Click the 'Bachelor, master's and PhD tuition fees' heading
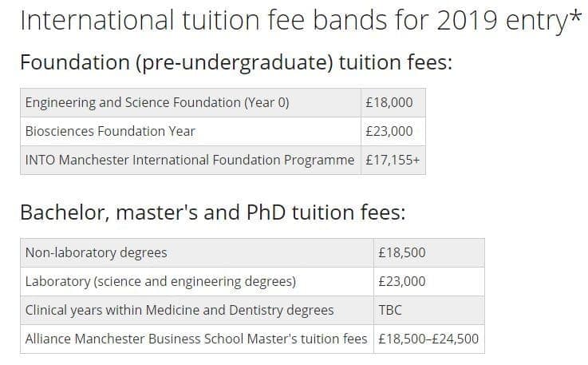The image size is (588, 365). click(212, 212)
